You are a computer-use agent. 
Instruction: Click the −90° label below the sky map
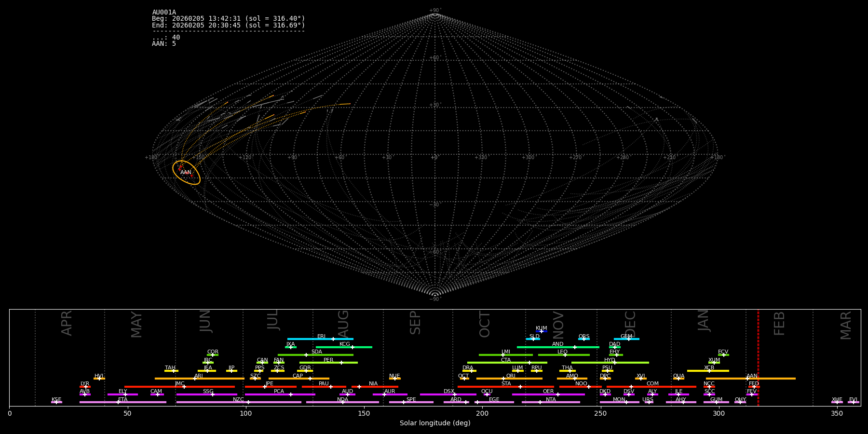[435, 299]
